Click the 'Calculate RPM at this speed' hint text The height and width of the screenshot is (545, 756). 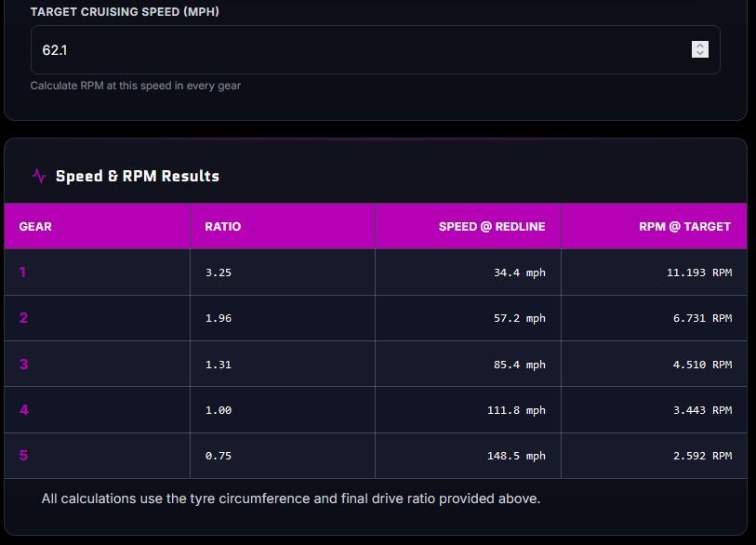(x=136, y=86)
